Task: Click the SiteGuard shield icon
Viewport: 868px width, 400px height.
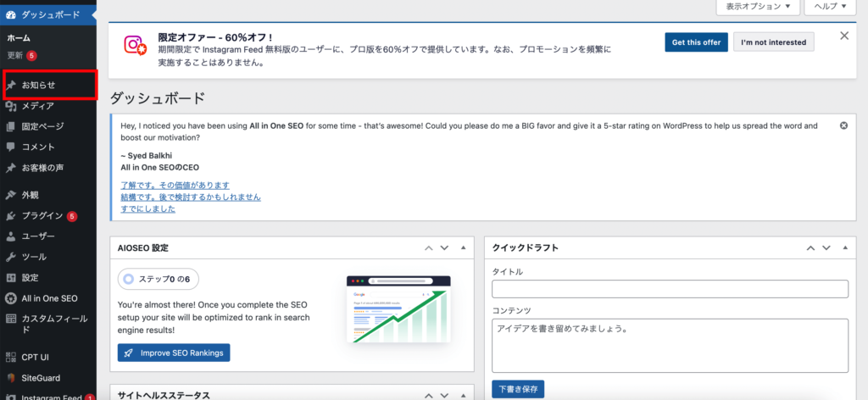Action: [x=10, y=378]
